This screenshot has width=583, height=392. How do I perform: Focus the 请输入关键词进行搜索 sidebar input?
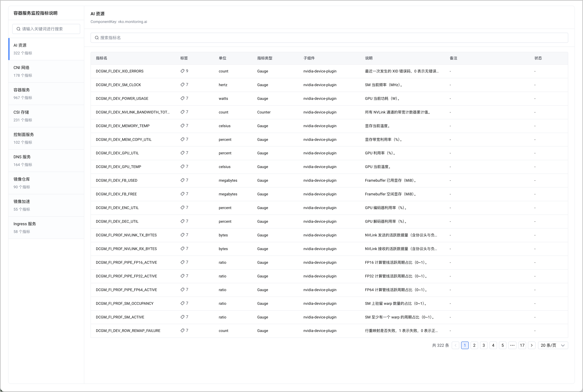tap(46, 29)
